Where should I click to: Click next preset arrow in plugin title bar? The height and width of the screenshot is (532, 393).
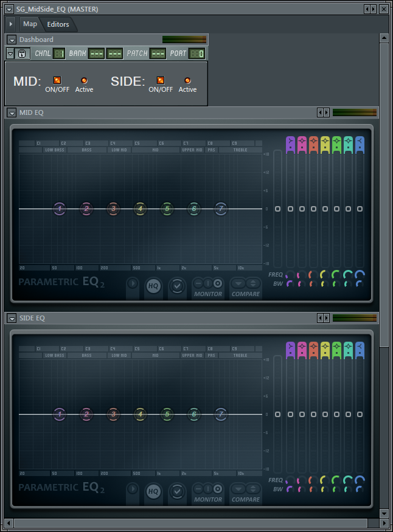click(x=374, y=9)
